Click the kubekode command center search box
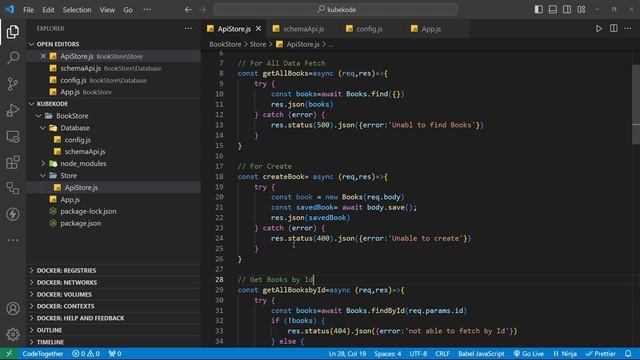 (336, 9)
